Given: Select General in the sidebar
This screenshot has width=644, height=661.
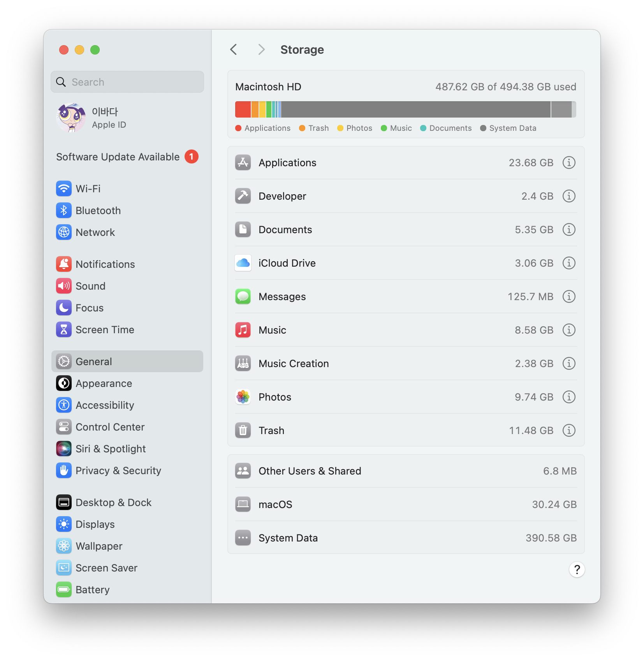Looking at the screenshot, I should click(127, 362).
